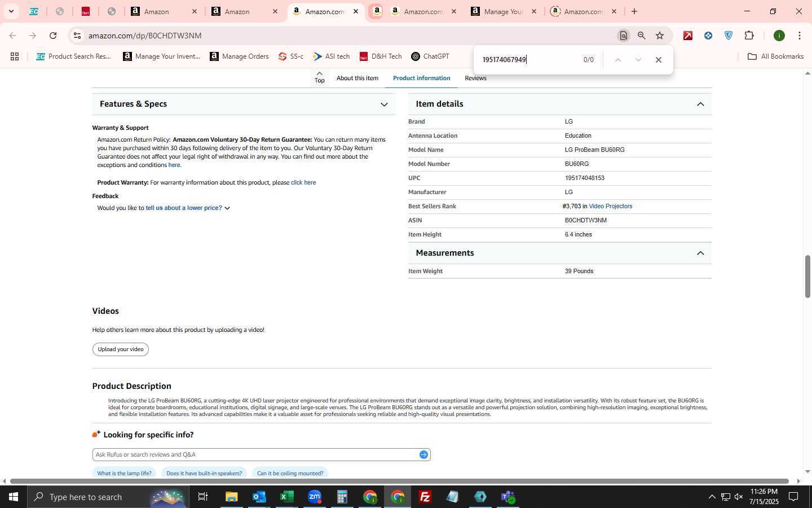This screenshot has width=812, height=508.
Task: Reload the Amazon page
Action: [x=53, y=36]
